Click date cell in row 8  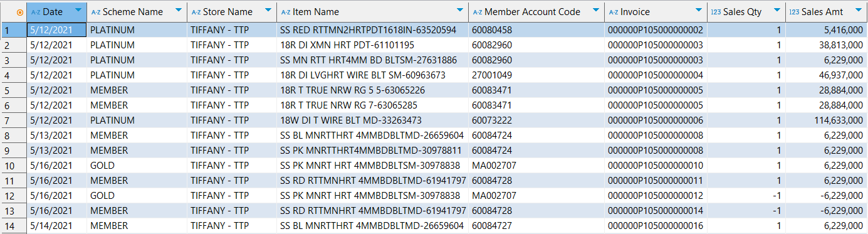[x=56, y=136]
